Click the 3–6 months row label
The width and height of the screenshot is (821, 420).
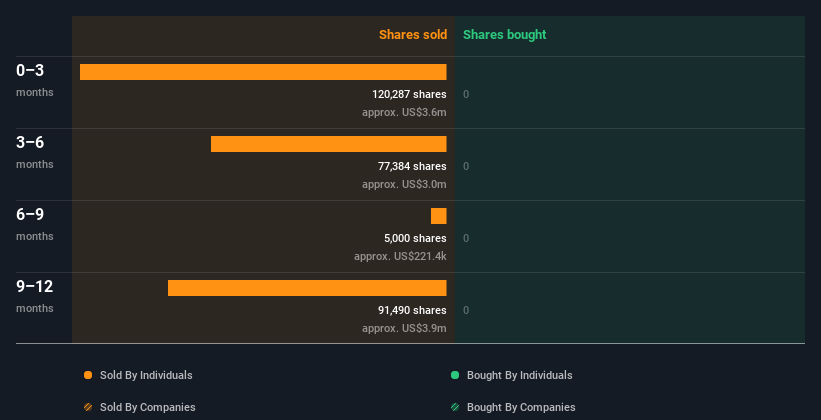35,152
